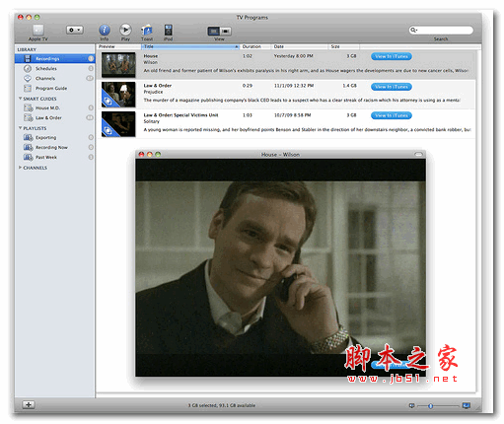Click the Channels sidebar icon

pos(28,78)
